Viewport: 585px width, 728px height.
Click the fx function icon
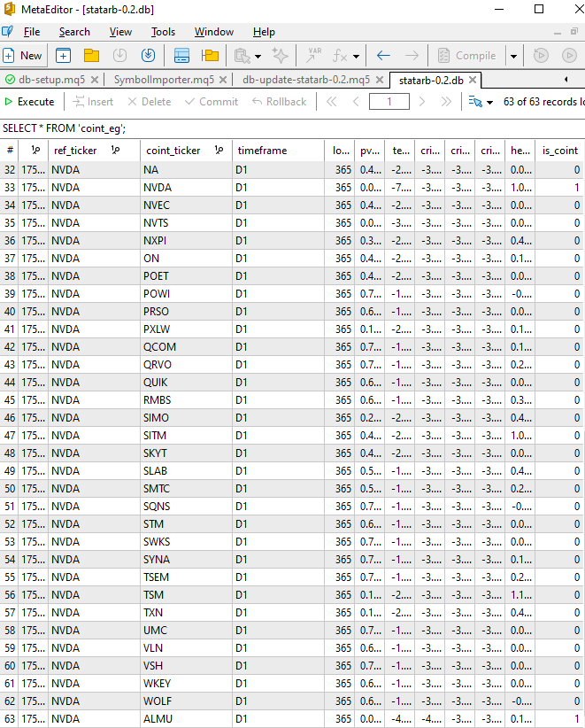[x=340, y=56]
